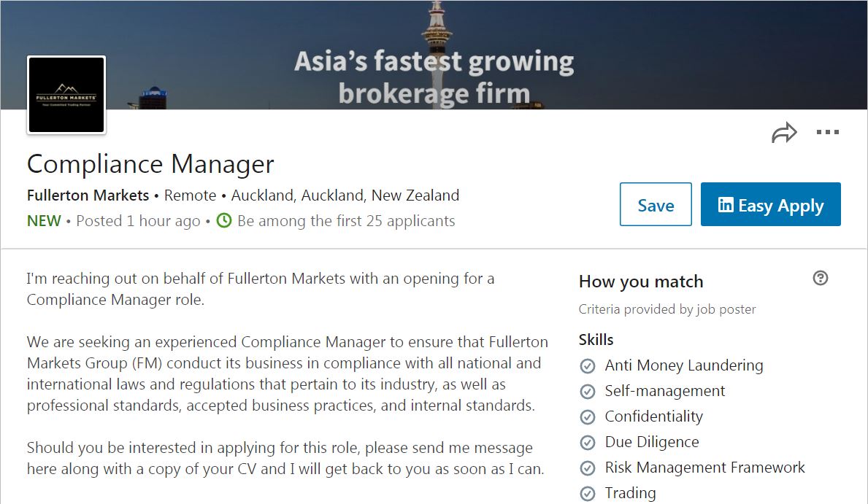Click the Anti Money Laundering skill label

click(683, 365)
